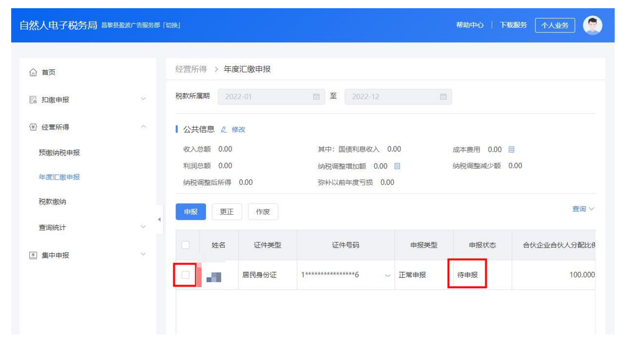Click calendar icon in 2022-12 date field
The image size is (644, 363).
point(443,97)
